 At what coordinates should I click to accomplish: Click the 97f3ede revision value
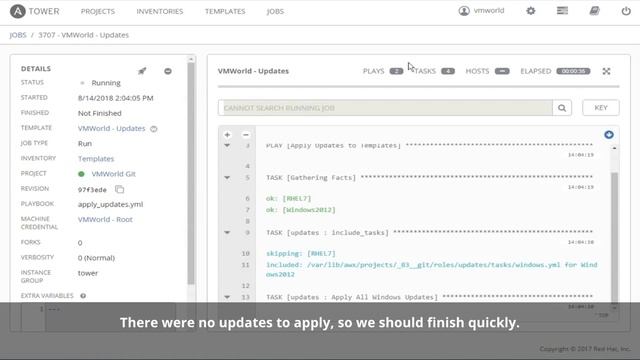[92, 190]
